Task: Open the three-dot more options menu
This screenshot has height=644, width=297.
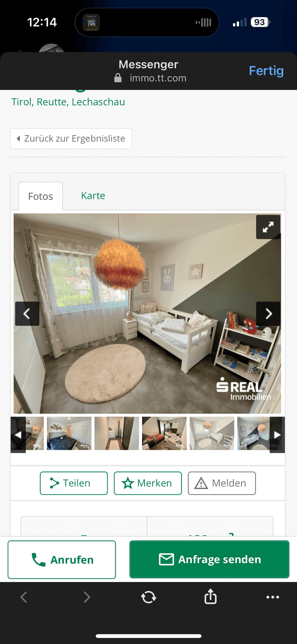Action: coord(273,597)
